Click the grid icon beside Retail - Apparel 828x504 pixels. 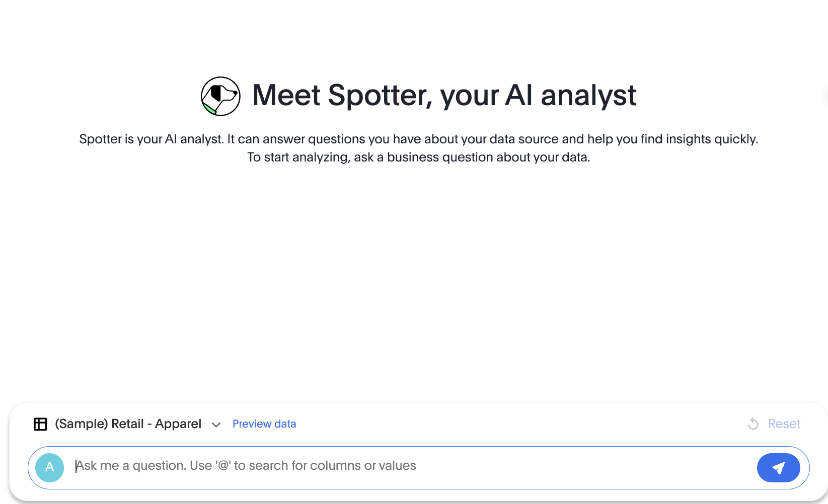click(40, 424)
